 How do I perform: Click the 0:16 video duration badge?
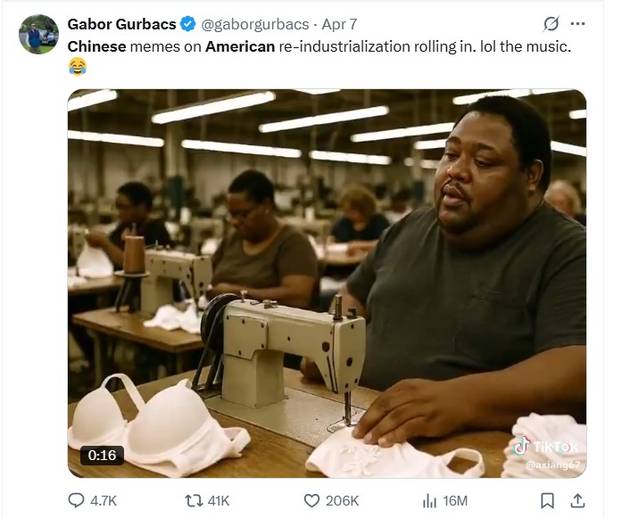click(x=102, y=455)
